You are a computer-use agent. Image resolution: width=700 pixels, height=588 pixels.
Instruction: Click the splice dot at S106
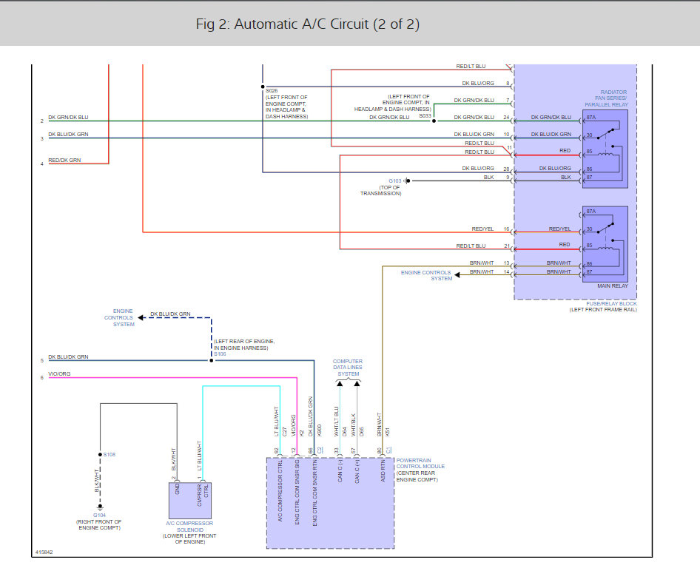212,360
